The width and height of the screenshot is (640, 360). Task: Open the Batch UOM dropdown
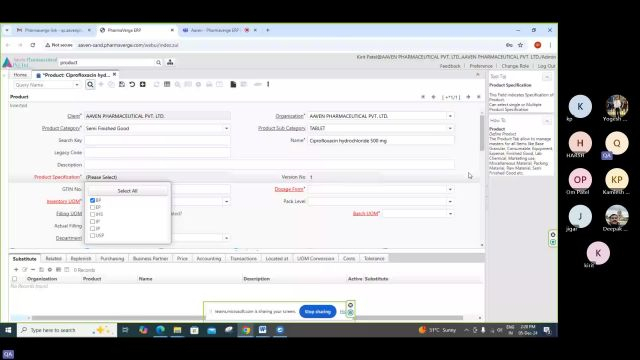(x=450, y=214)
